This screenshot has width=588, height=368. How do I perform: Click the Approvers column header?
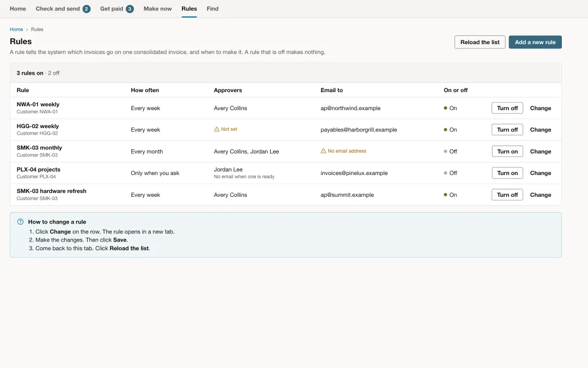click(x=228, y=90)
